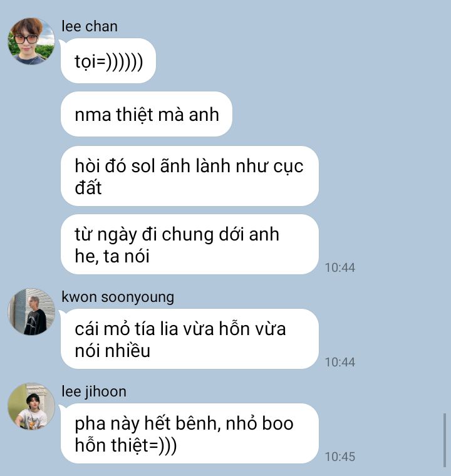Screen dimensions: 451x476
Task: Tap message starting "hòi đó sol ãnh"
Action: click(190, 176)
